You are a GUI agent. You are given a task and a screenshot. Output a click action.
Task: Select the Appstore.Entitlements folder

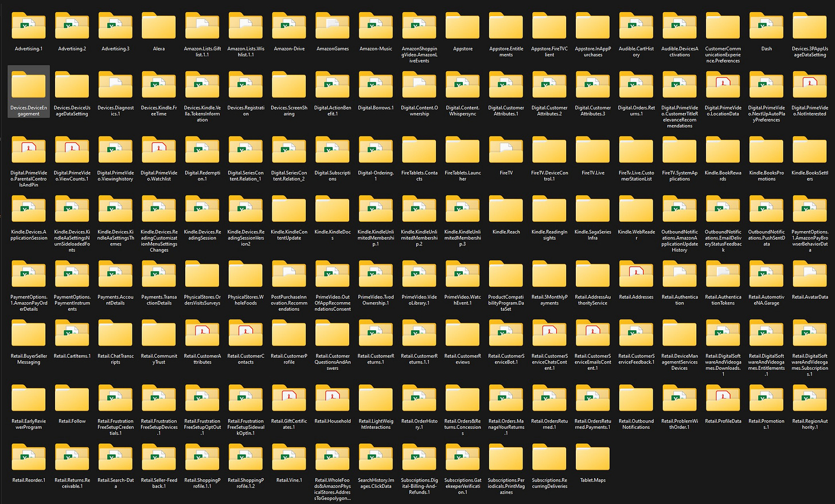506,27
